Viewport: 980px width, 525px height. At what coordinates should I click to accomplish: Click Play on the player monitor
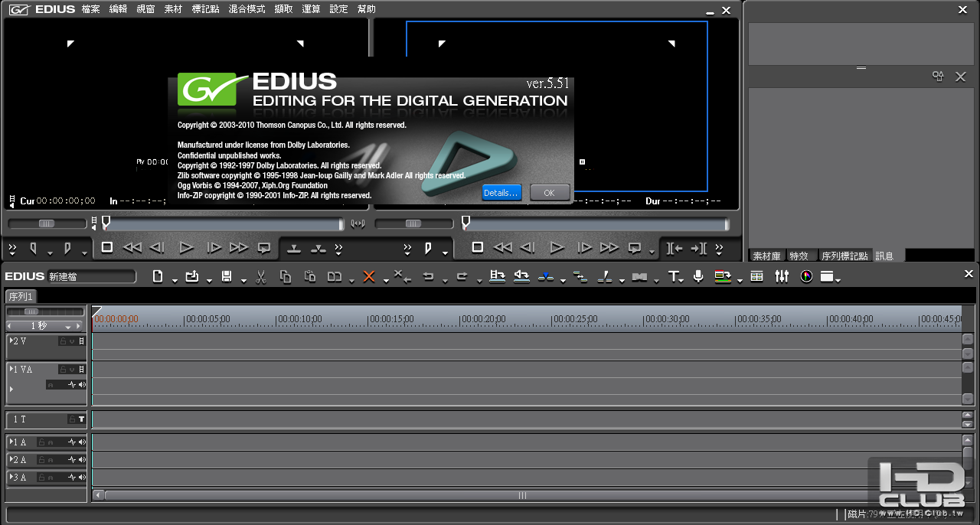pos(186,247)
